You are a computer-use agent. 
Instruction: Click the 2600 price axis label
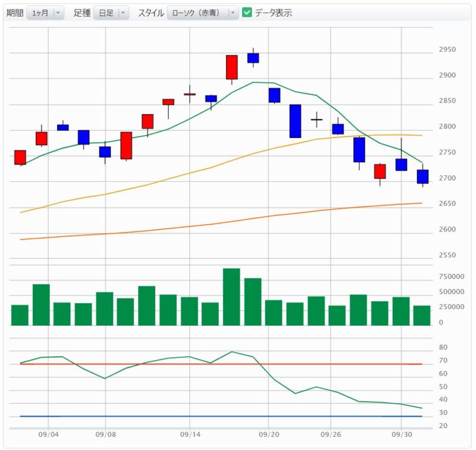(x=447, y=229)
